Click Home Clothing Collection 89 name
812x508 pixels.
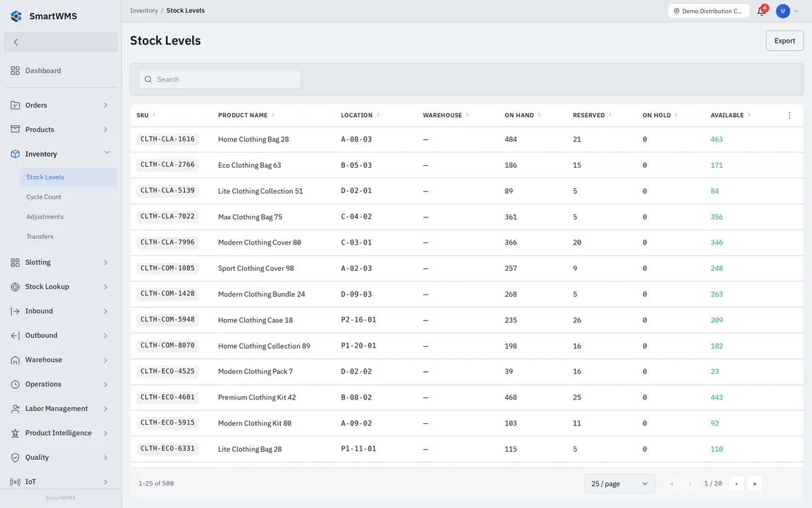[264, 346]
